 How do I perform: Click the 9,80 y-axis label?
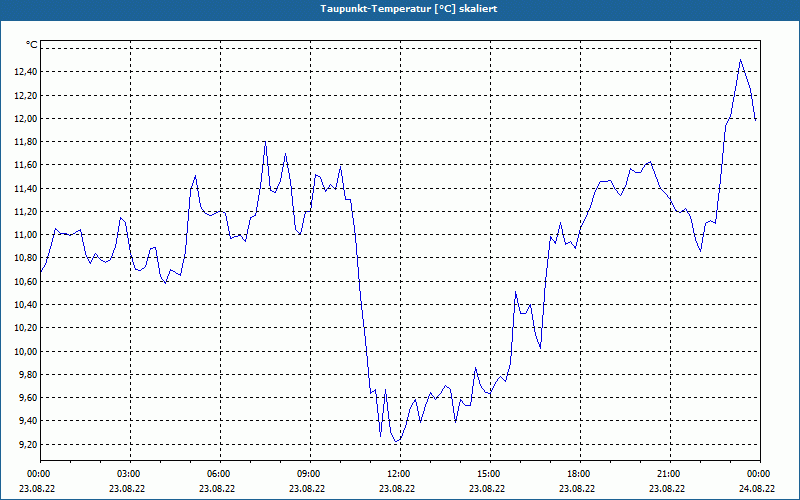tap(28, 375)
